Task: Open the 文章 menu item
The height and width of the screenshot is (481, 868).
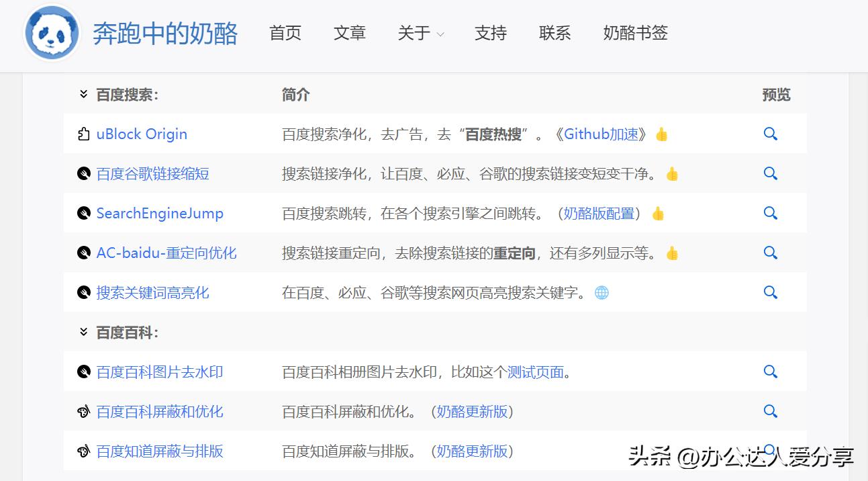Action: [x=349, y=33]
